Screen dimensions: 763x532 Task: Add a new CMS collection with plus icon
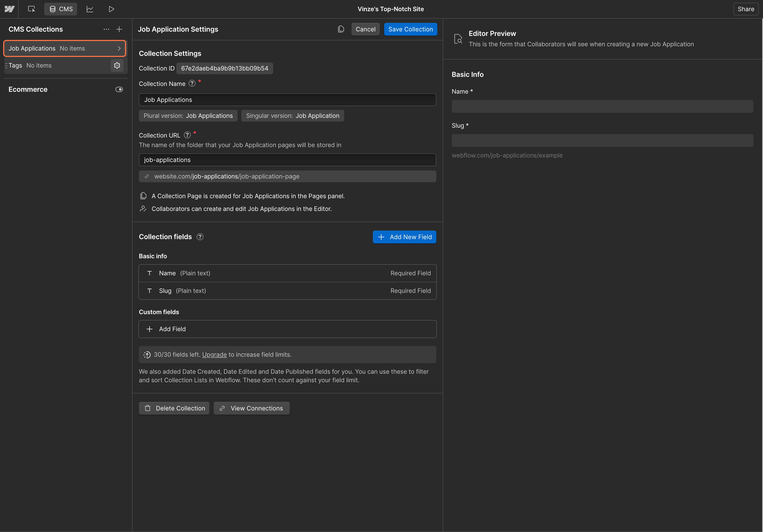(119, 29)
